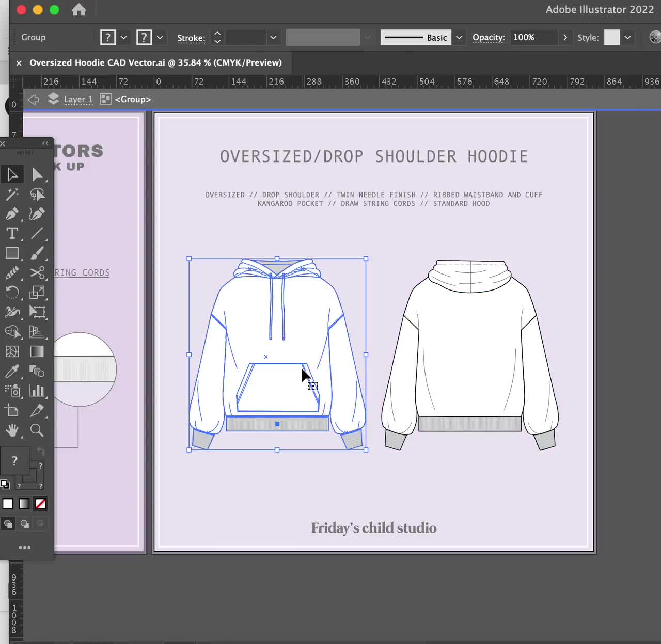The width and height of the screenshot is (661, 644).
Task: Pick the Perspective Grid tool
Action: pyautogui.click(x=37, y=331)
